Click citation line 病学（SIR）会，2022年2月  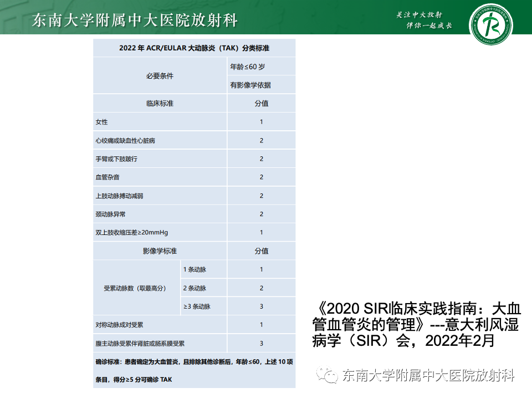(403, 341)
